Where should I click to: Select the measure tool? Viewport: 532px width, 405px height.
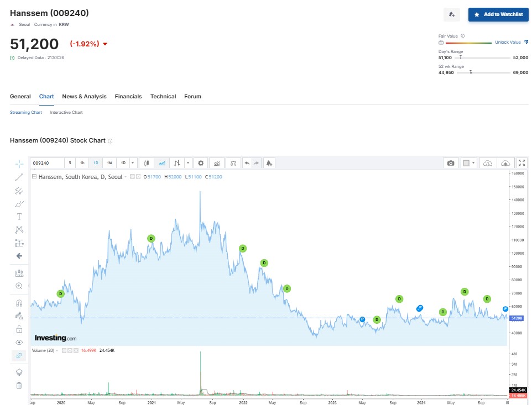[x=19, y=273]
